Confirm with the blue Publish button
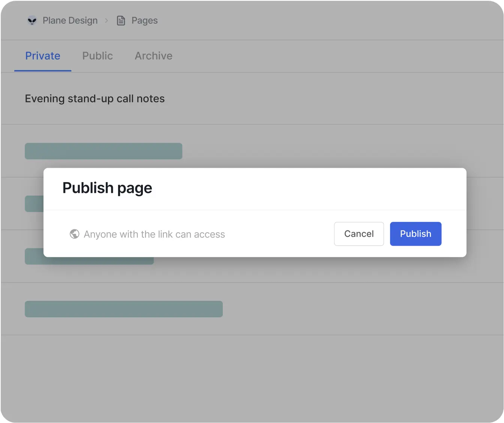The width and height of the screenshot is (504, 423). [415, 234]
